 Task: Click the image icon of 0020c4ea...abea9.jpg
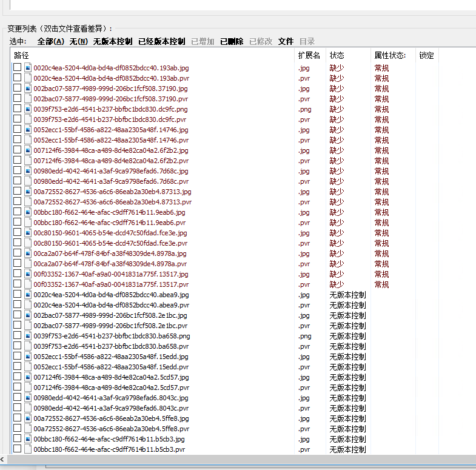[28, 295]
